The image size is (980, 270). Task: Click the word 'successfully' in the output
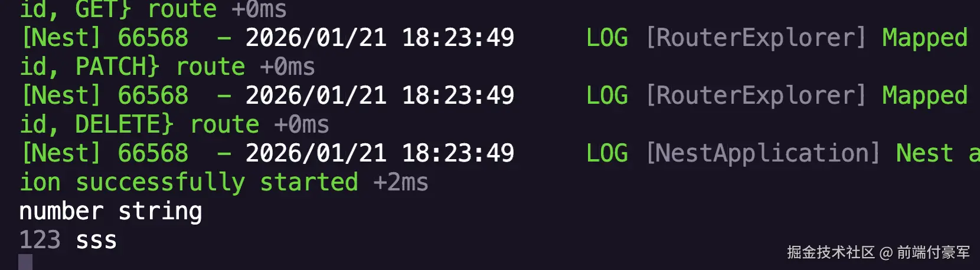[161, 183]
